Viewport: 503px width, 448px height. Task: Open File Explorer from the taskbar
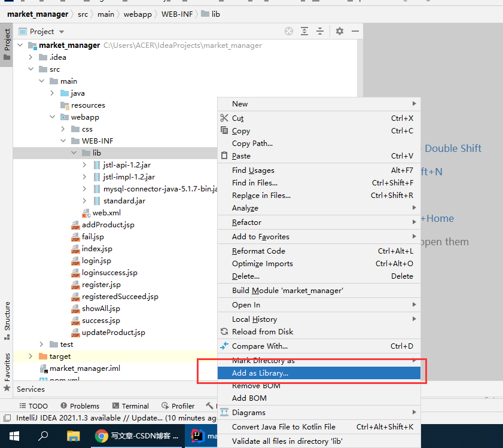point(73,436)
